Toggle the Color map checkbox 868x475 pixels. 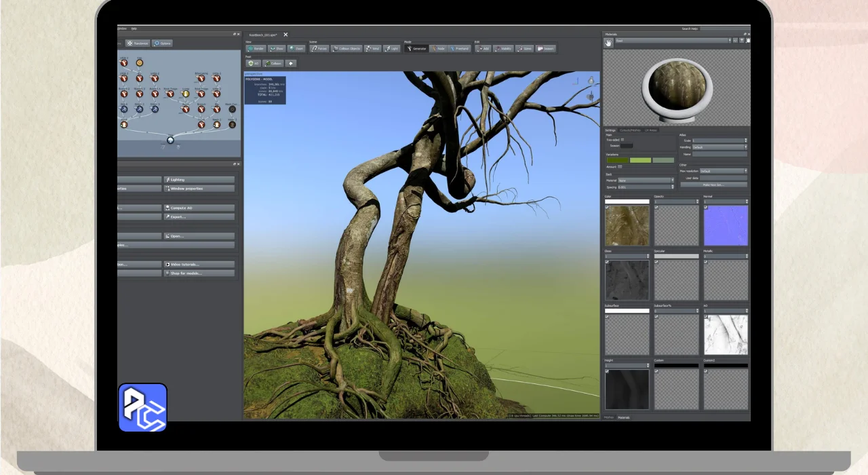(607, 208)
